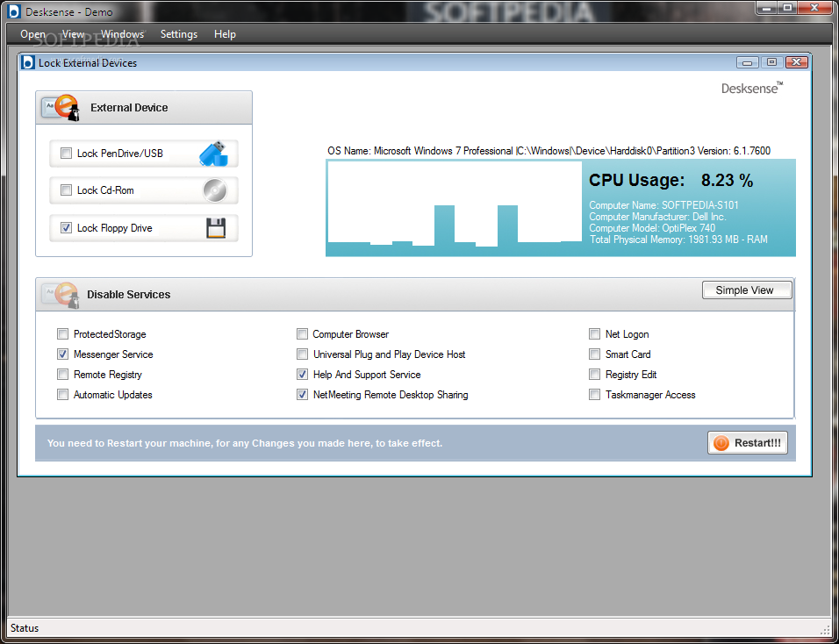Uncheck Lock Floppy Drive

pyautogui.click(x=66, y=228)
